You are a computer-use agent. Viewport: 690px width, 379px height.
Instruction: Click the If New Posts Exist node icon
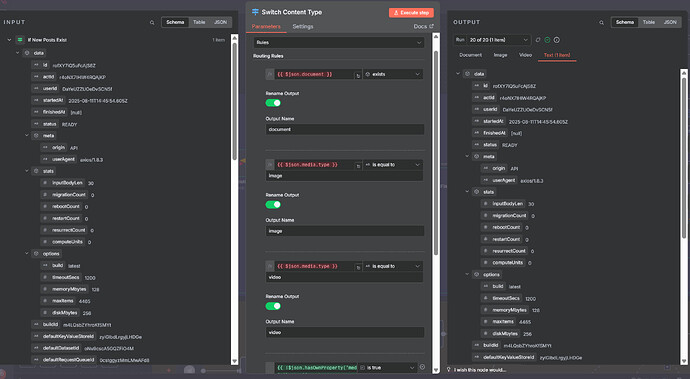click(x=20, y=40)
